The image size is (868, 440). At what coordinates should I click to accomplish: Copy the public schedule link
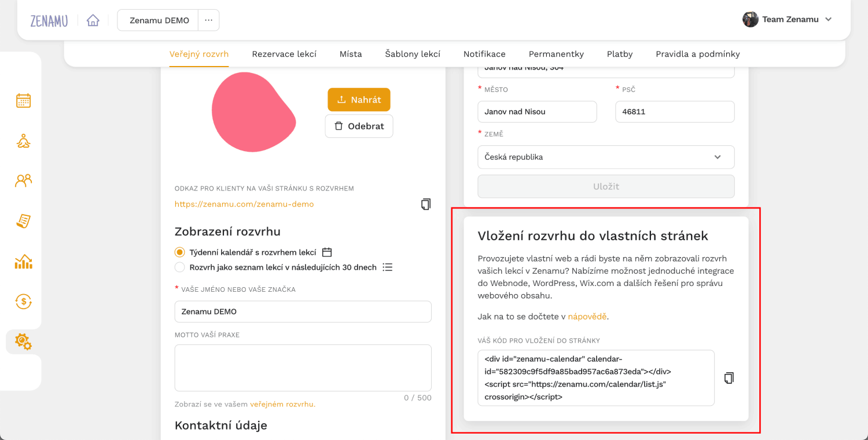tap(426, 204)
